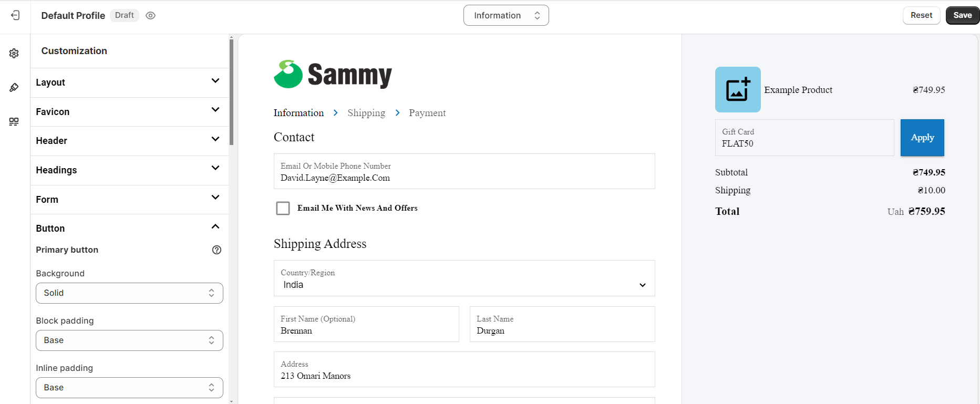The width and height of the screenshot is (980, 404).
Task: Check Email Me With News And Offers
Action: point(283,209)
